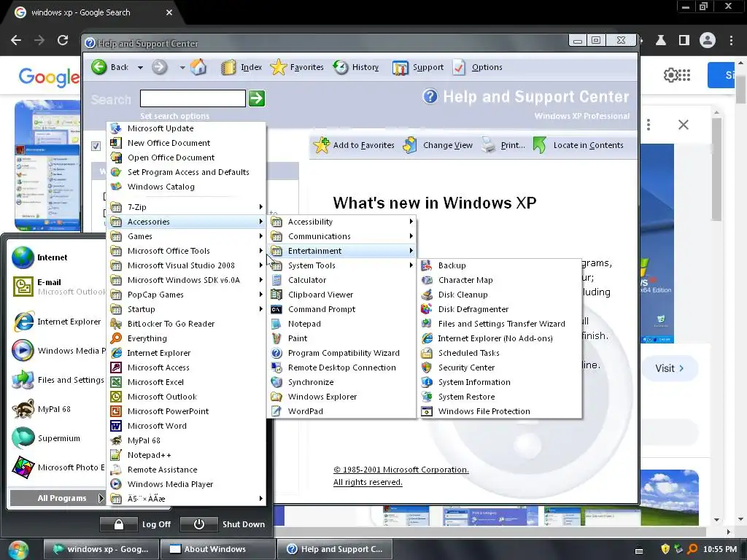Click the Print printer icon
Screen dimensions: 747x560
point(489,145)
